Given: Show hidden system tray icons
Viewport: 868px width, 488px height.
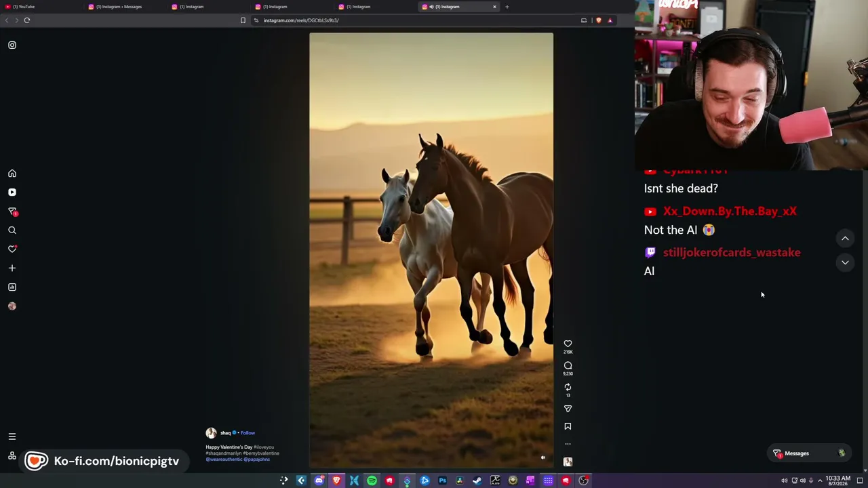Looking at the screenshot, I should (820, 481).
